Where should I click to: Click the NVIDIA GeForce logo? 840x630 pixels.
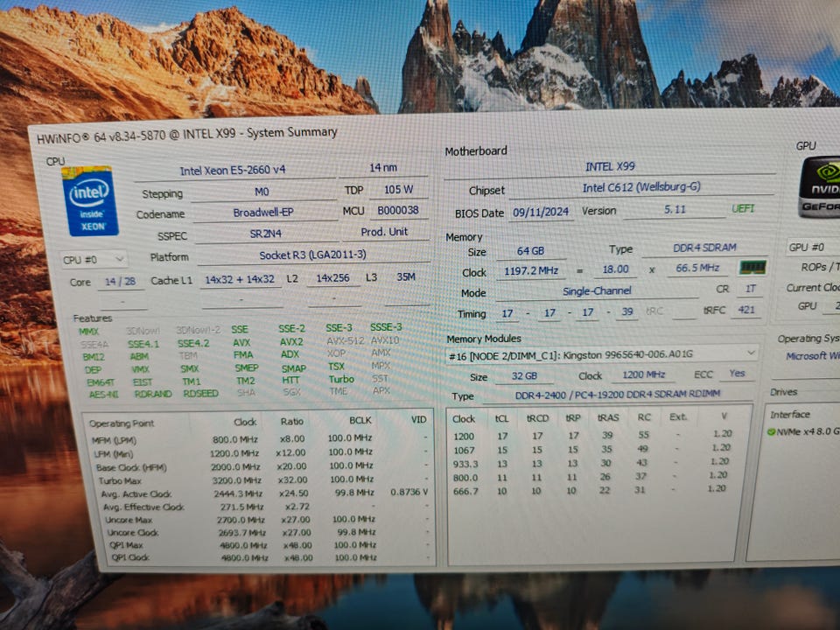pyautogui.click(x=820, y=187)
